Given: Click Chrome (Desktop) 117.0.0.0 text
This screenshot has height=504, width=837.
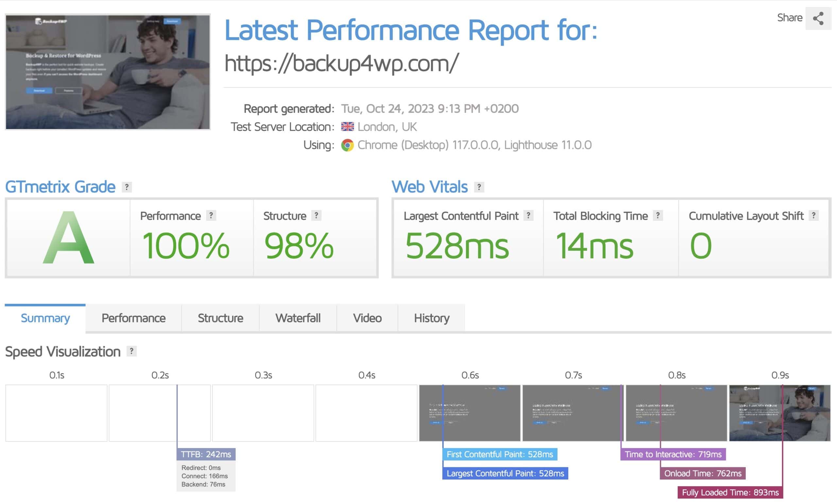Looking at the screenshot, I should click(474, 145).
